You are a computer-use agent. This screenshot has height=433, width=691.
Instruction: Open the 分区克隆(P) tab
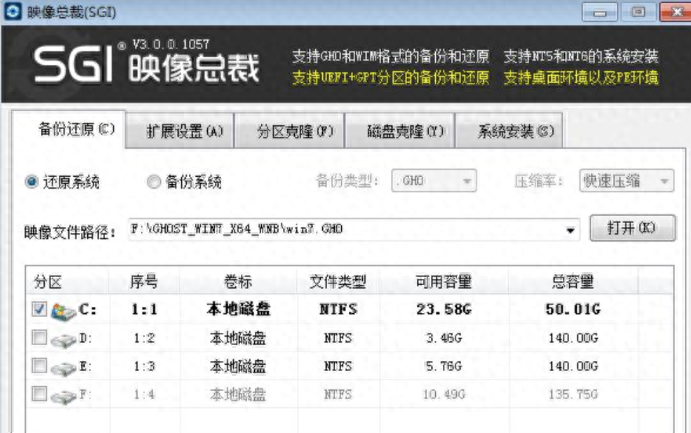pos(295,131)
